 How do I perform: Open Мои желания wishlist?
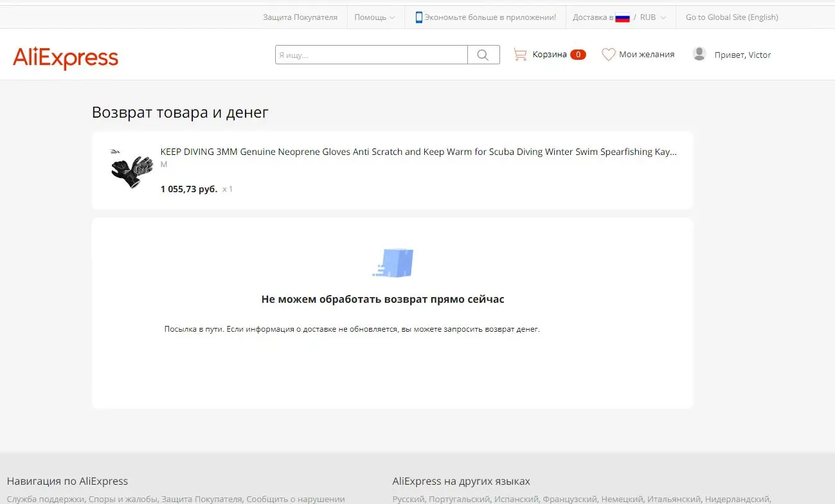point(647,55)
